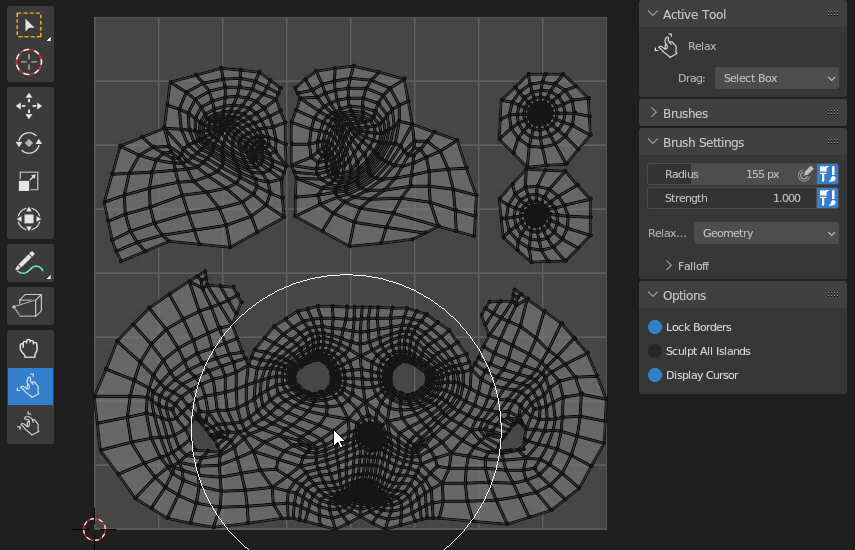Screen dimensions: 855x550
Task: Disable Lock Borders option
Action: click(655, 327)
